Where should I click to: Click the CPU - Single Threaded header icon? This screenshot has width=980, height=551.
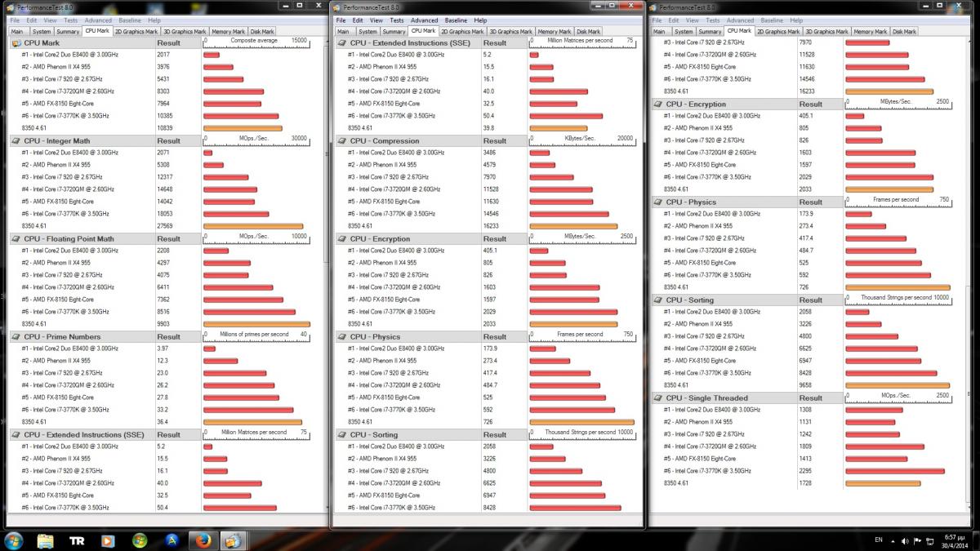click(x=658, y=398)
